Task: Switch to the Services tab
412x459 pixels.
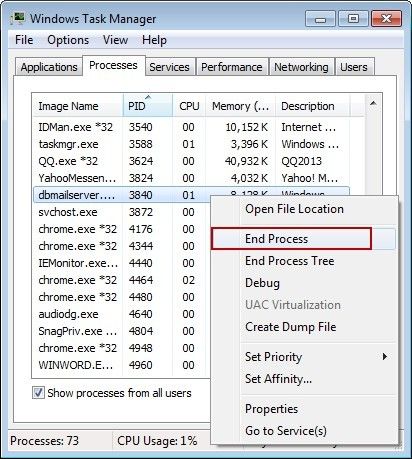Action: coord(169,67)
